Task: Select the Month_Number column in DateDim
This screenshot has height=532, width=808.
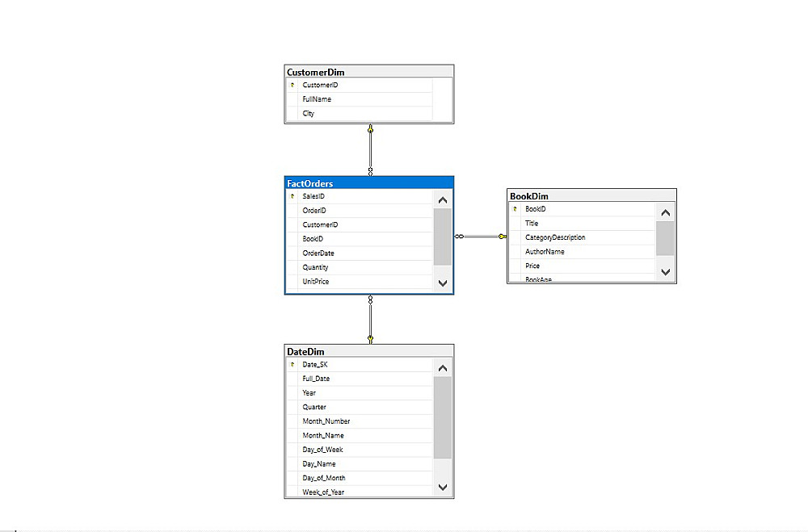Action: click(360, 421)
